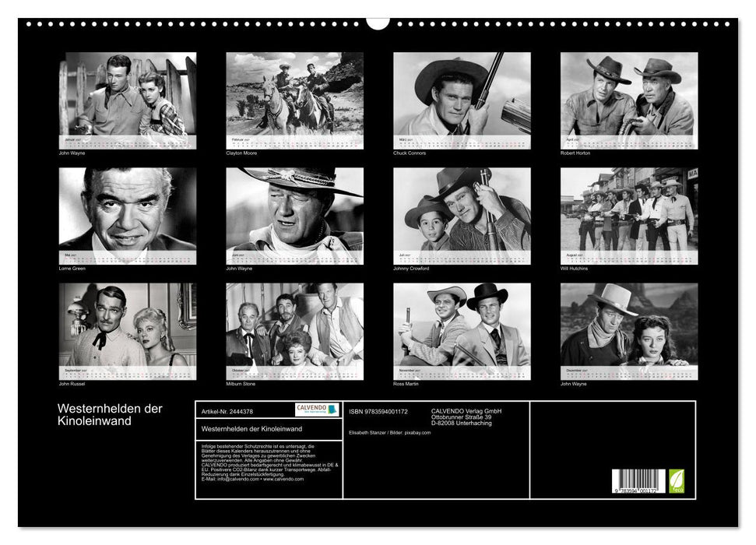Select the April thumbnail of Robert Horton

click(629, 100)
